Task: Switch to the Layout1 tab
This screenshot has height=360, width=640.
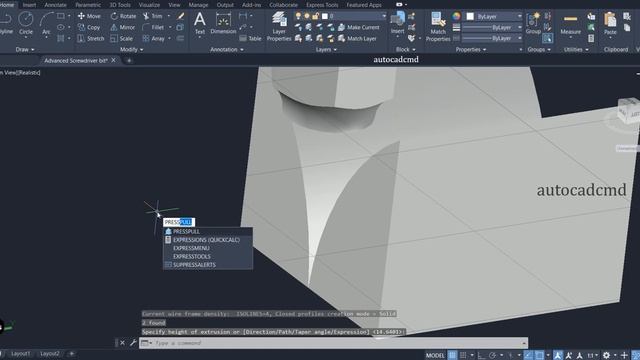Action: (20, 353)
